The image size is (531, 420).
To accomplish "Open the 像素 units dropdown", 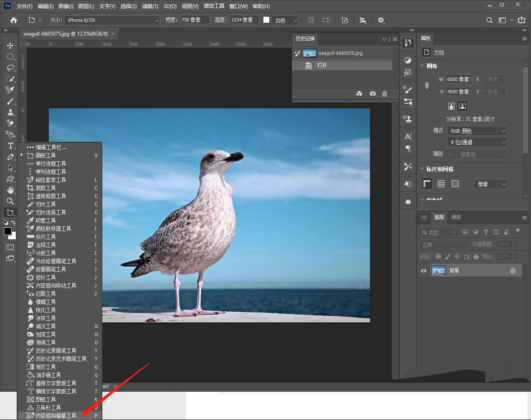I will point(491,184).
